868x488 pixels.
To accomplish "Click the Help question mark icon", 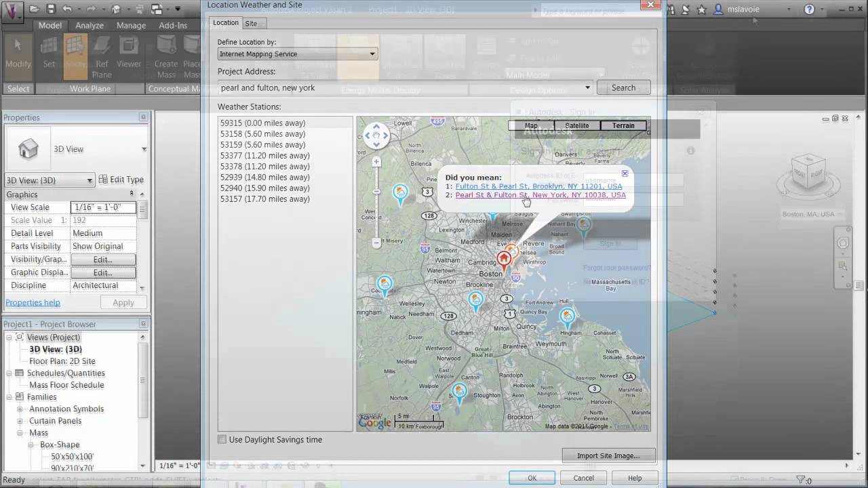I will (x=809, y=9).
